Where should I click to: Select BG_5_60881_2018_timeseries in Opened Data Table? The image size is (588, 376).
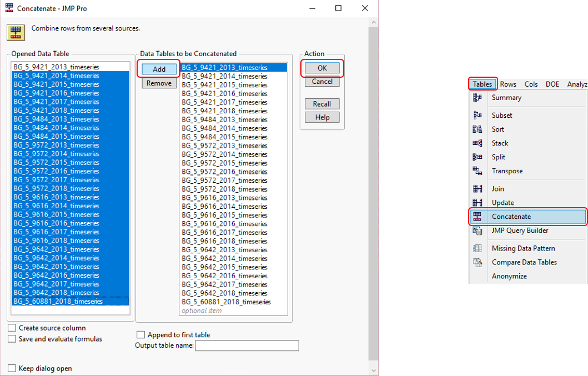(71, 302)
